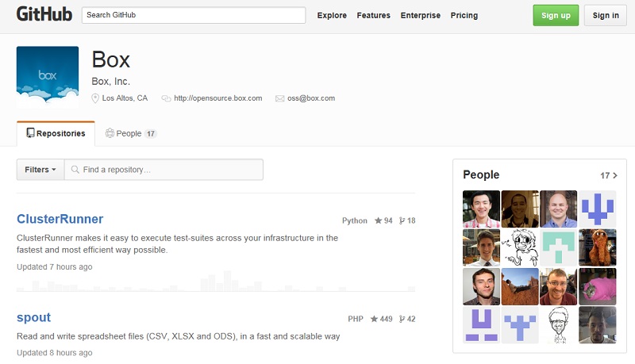Click the 'Python' language label
635x364 pixels.
(x=354, y=220)
